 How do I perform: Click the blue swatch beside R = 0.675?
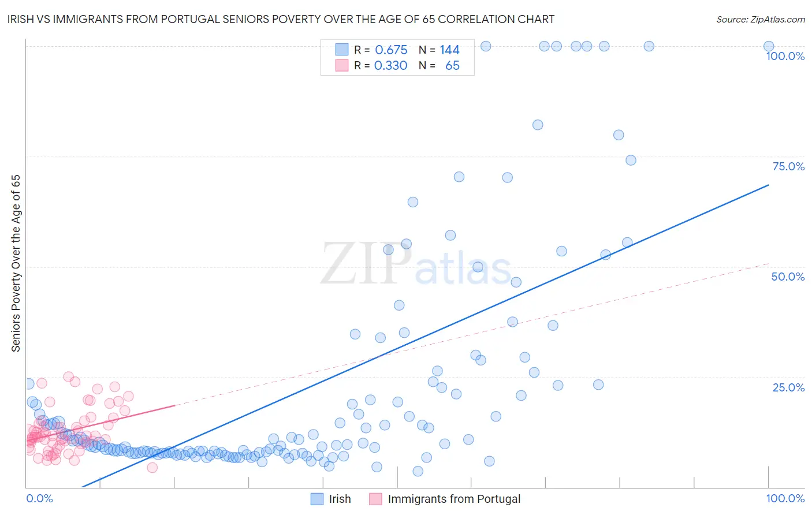342,50
